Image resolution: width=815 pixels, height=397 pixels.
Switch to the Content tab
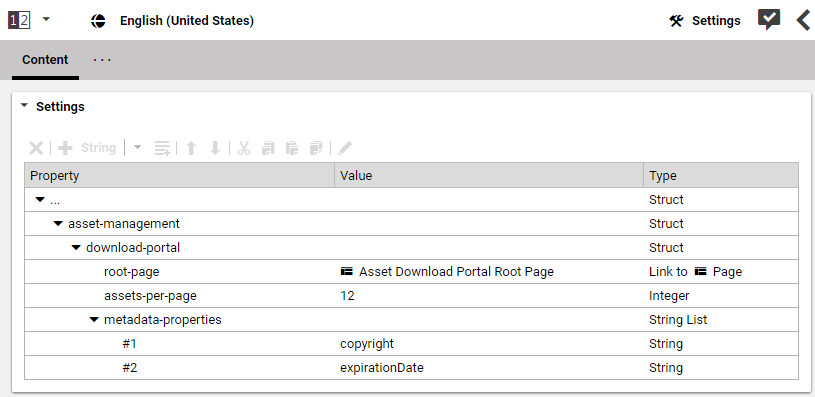pyautogui.click(x=45, y=60)
